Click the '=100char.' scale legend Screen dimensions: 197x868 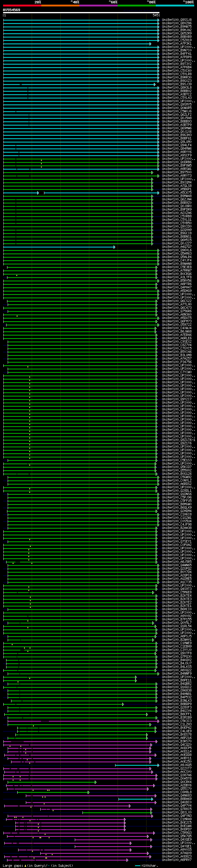(x=147, y=865)
